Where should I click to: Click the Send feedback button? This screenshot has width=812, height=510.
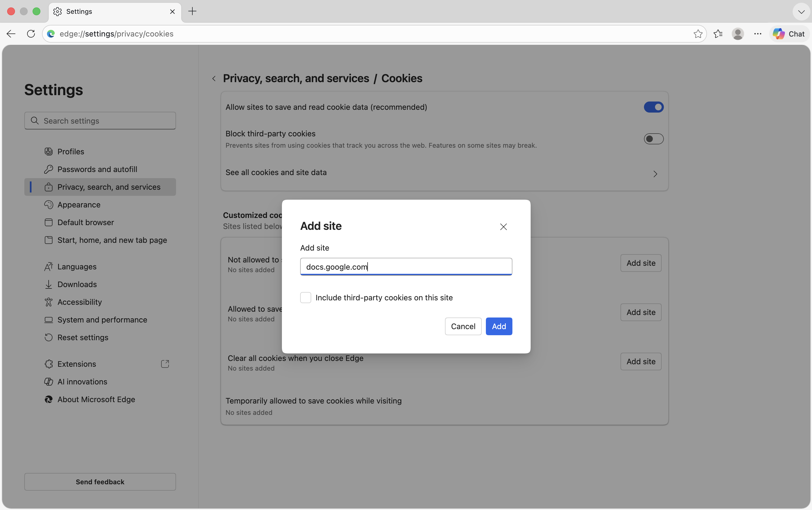pos(100,481)
